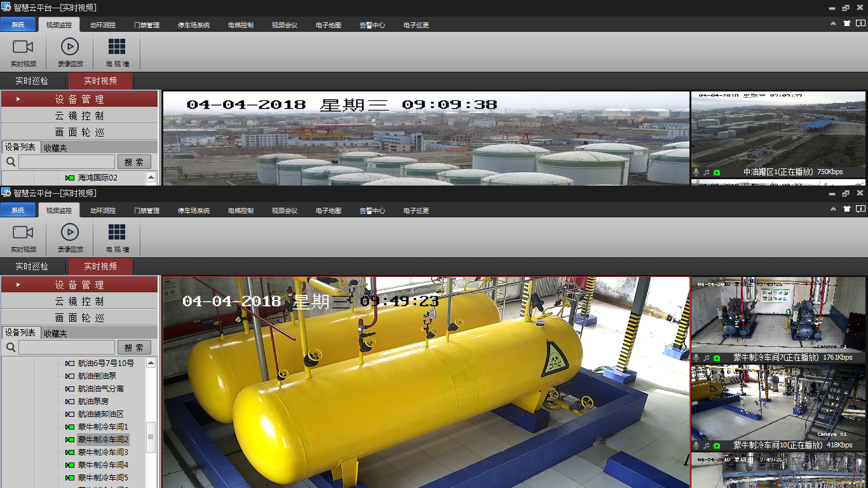Collapse ribbon with chevron in lower window
This screenshot has width=868, height=488.
pyautogui.click(x=833, y=209)
